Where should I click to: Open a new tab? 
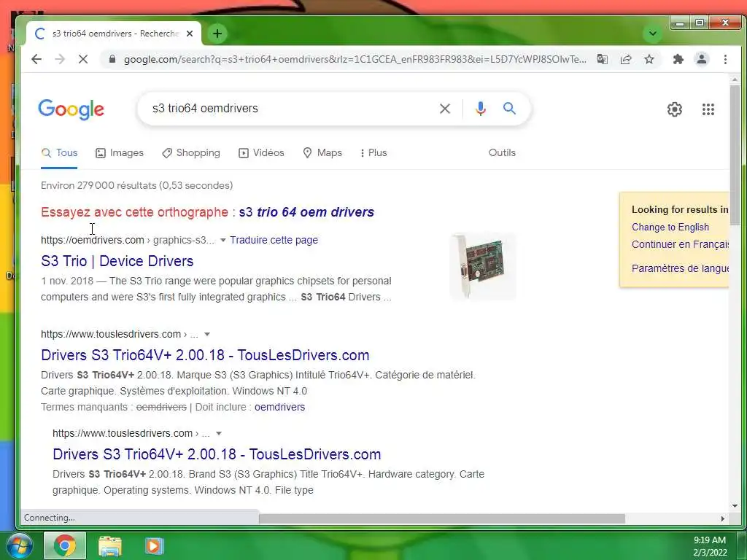click(x=217, y=34)
